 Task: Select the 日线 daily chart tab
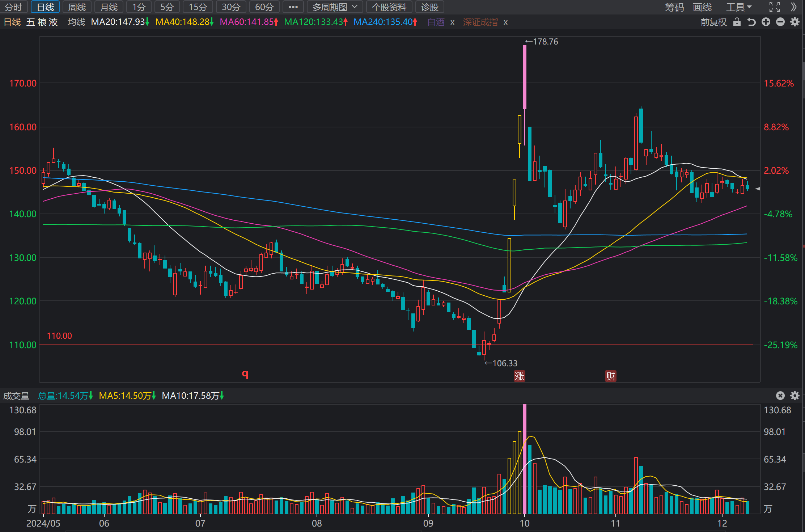click(x=45, y=7)
